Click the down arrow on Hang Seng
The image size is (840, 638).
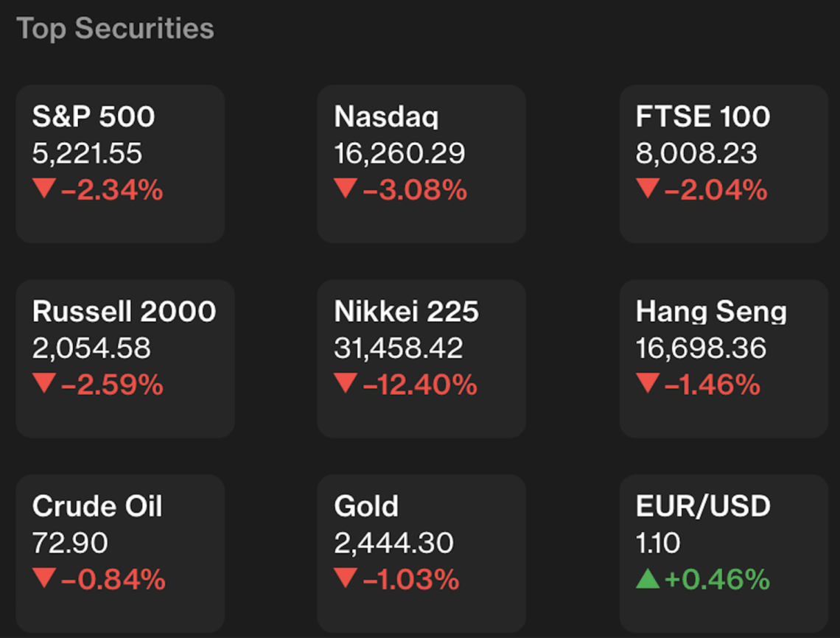(x=647, y=384)
